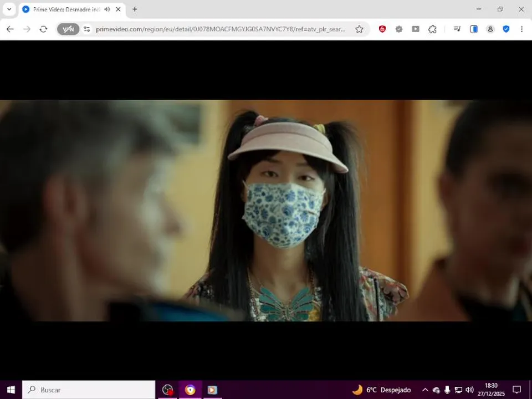Toggle the browser side panel icon

[474, 29]
